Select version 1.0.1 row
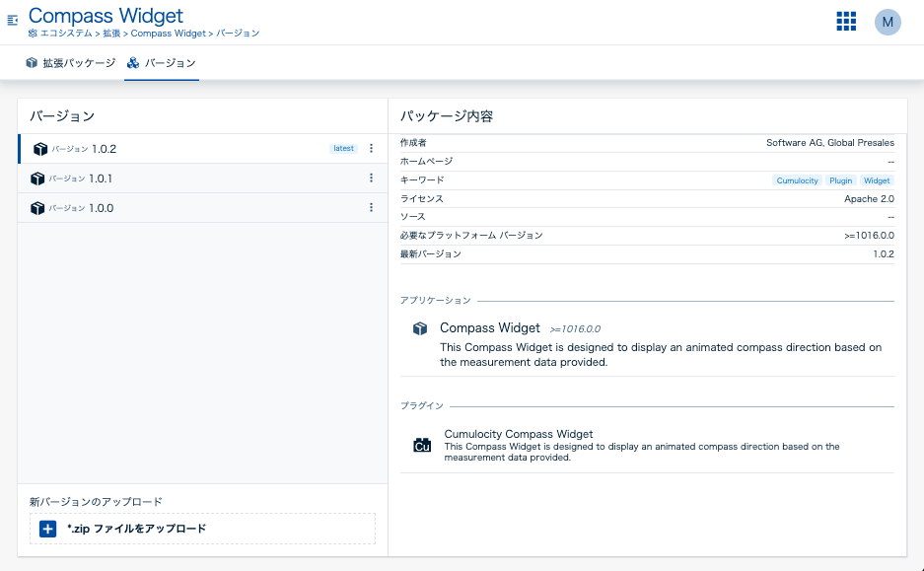Viewport: 924px width, 571px height. tap(203, 178)
